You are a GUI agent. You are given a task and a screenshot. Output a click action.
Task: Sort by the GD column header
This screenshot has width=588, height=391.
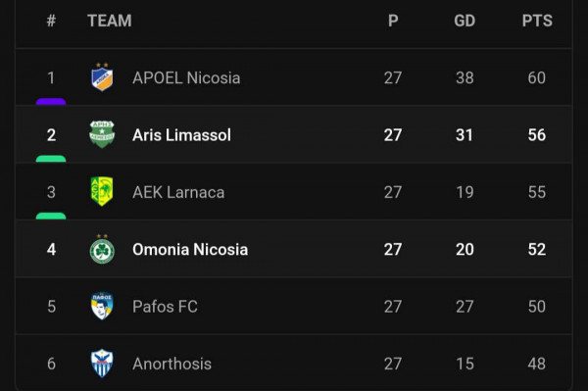(465, 21)
